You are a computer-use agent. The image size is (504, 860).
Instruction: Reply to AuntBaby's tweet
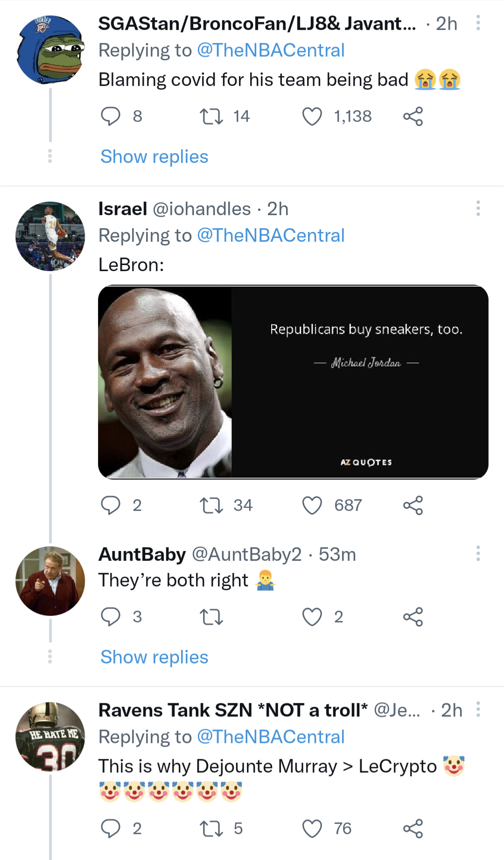pos(112,616)
